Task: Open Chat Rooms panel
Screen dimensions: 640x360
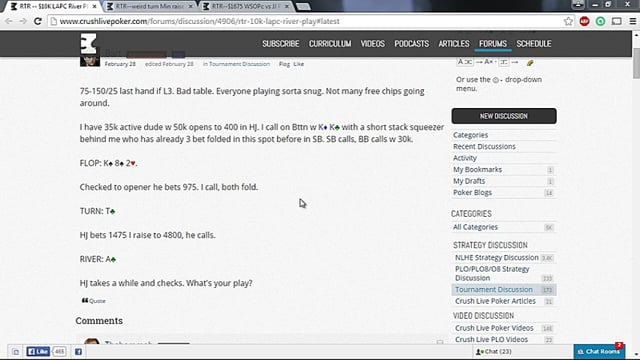Action: [x=599, y=351]
